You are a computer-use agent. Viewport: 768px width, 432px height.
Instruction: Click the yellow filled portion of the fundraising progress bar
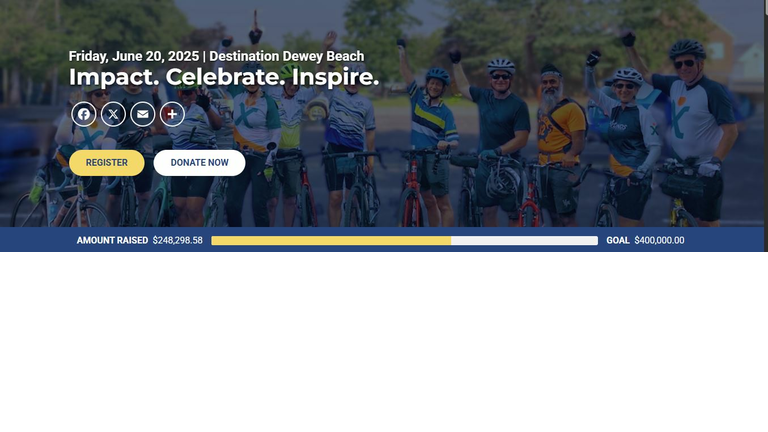coord(331,240)
